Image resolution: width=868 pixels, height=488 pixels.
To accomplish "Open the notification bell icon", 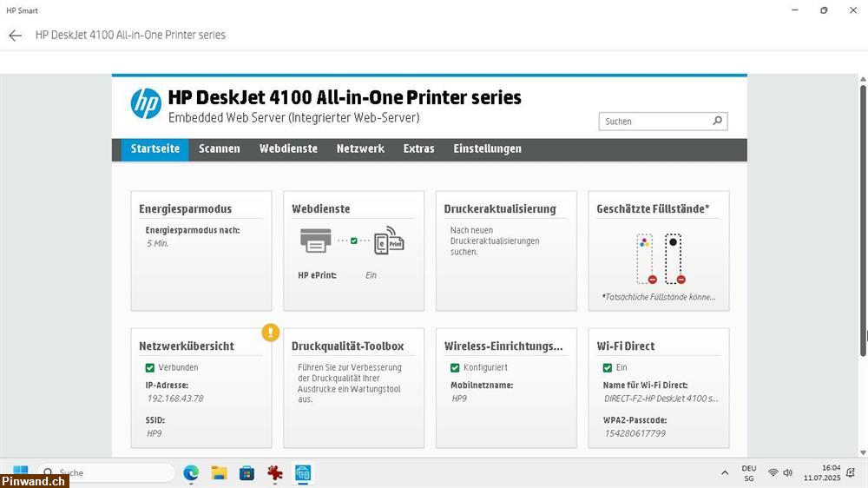I will point(851,472).
